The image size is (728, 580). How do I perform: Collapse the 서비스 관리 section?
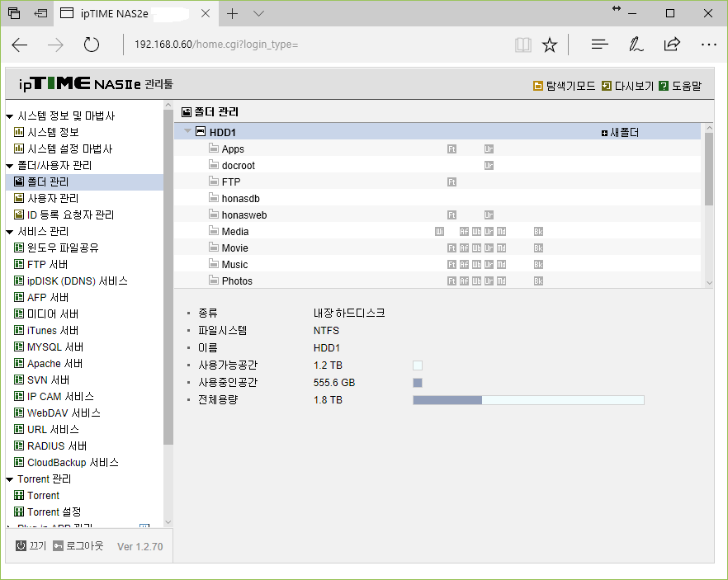(9, 232)
